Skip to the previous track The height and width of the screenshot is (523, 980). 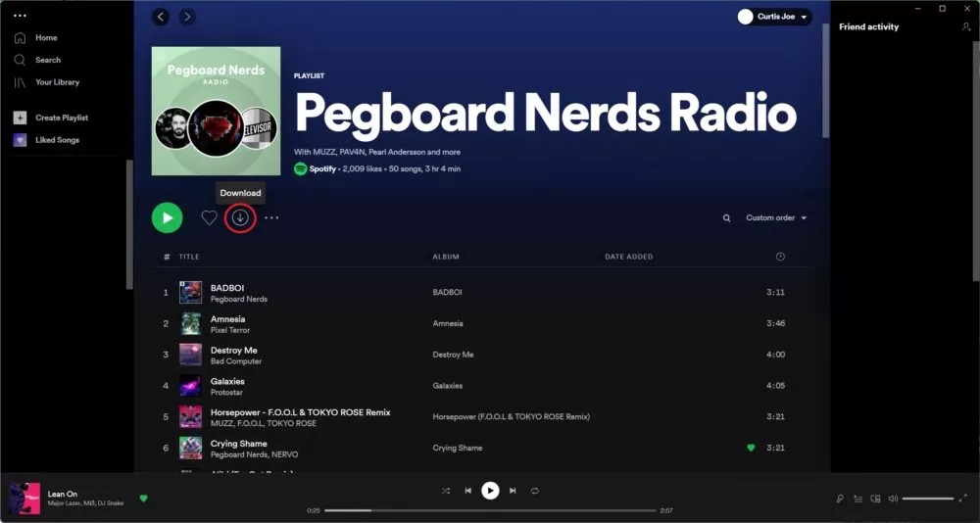468,491
